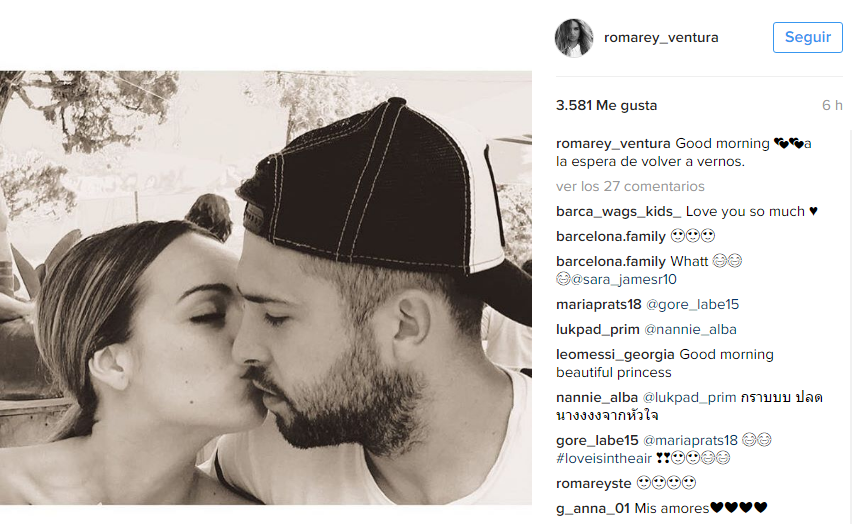
Task: Click the sepia couple photo
Action: point(266,288)
